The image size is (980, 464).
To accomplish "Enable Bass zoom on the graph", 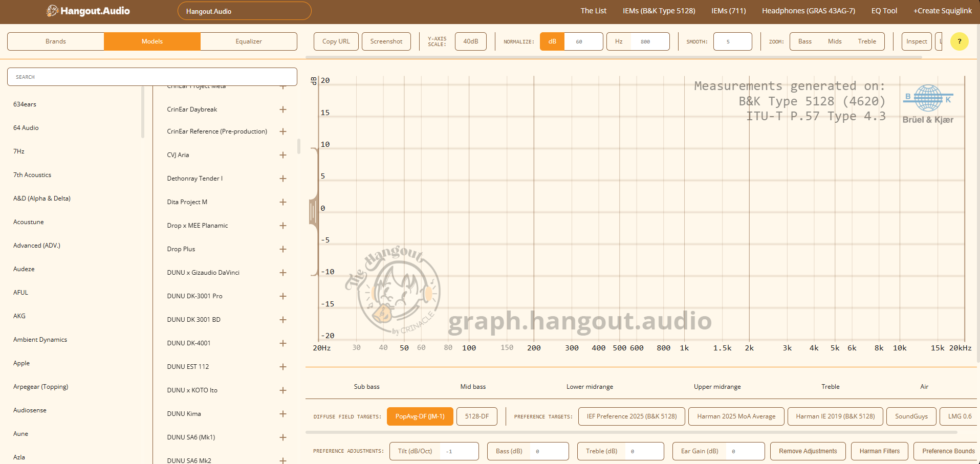I will point(804,41).
